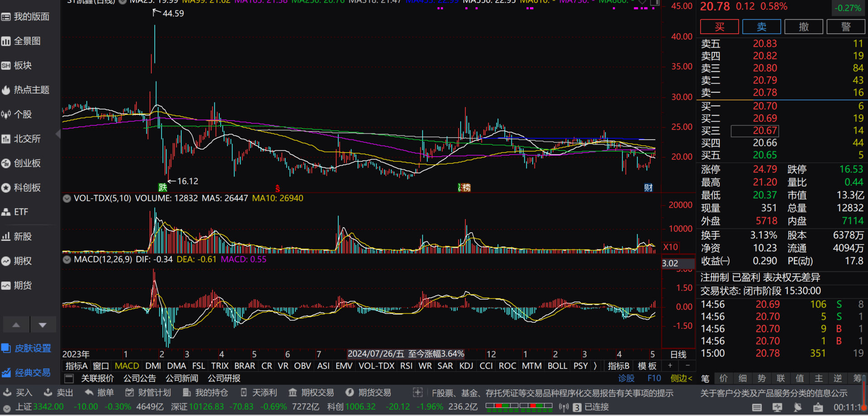The width and height of the screenshot is (868, 416).
Task: Remove an indicator panel with the − button
Action: pyautogui.click(x=687, y=365)
